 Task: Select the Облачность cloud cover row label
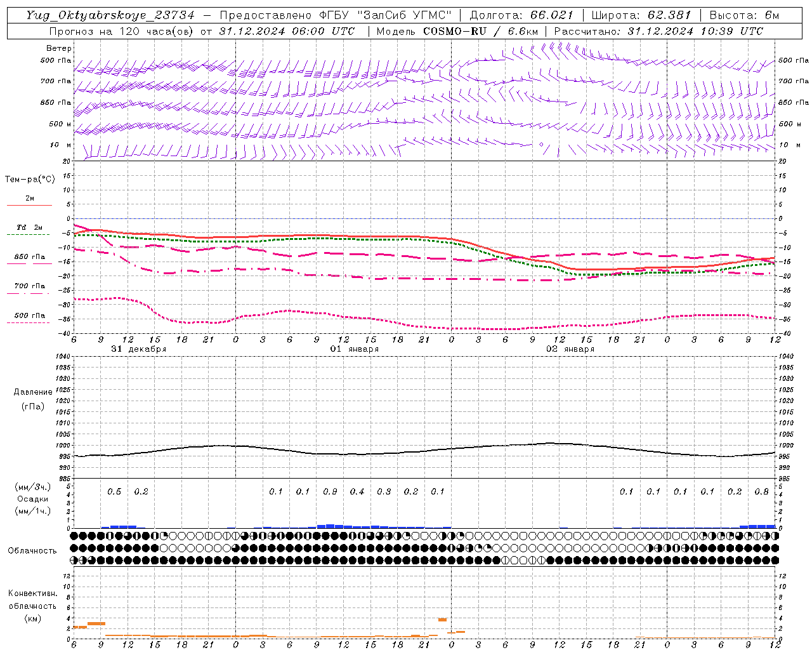pos(32,551)
